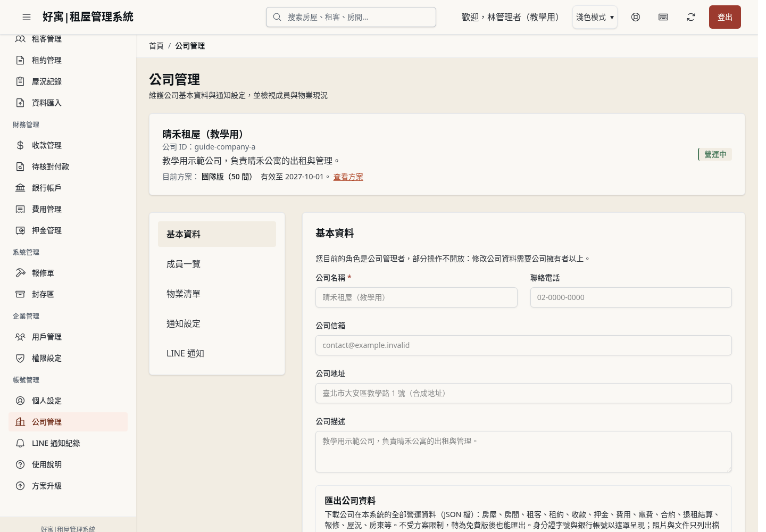Image resolution: width=766 pixels, height=532 pixels.
Task: Click the 押金管理 wallet icon
Action: pyautogui.click(x=20, y=230)
